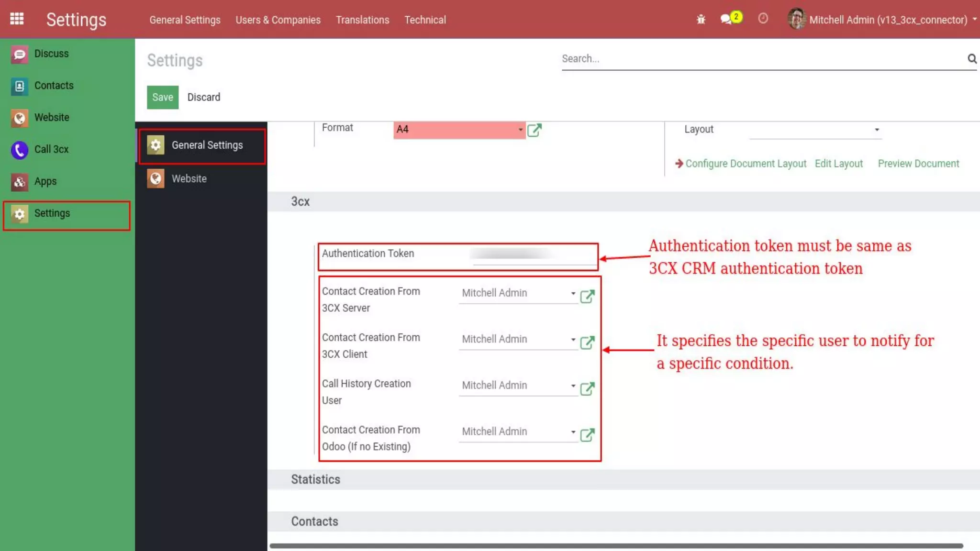This screenshot has height=551, width=980.
Task: Open external link for Call History user
Action: point(587,388)
